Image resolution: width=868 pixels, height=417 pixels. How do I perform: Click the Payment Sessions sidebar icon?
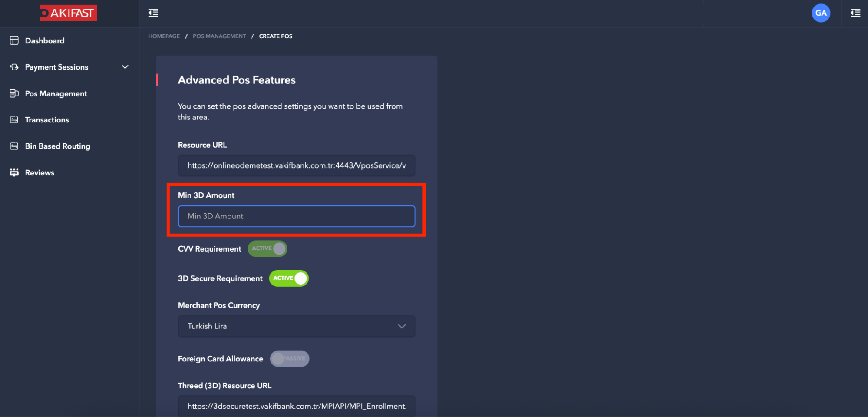[x=14, y=67]
